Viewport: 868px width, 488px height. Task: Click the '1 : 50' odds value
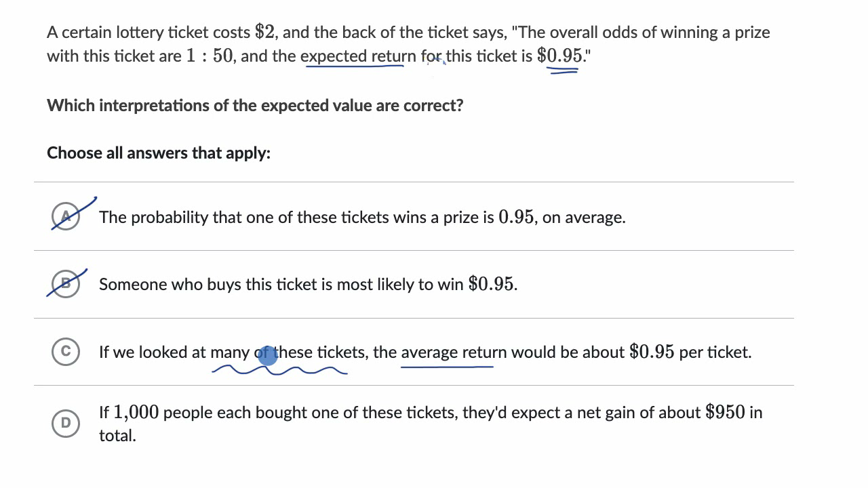coord(210,56)
